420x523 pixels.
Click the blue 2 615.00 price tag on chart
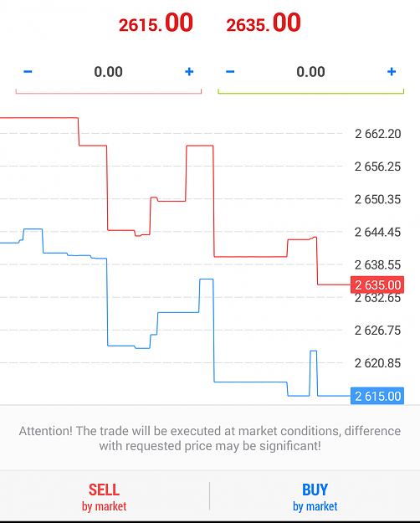377,396
